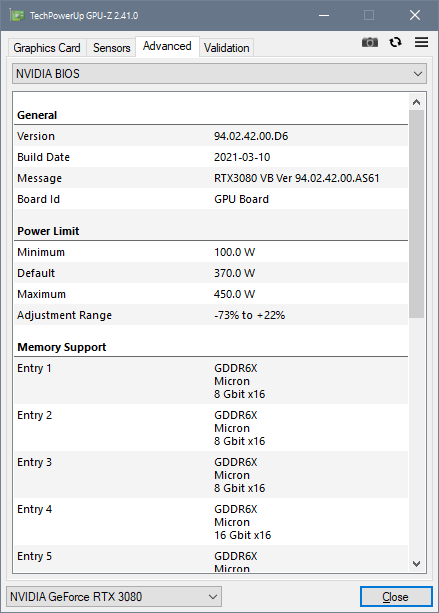Open the NVIDIA BIOS dropdown
This screenshot has height=613, width=439.
(x=219, y=73)
